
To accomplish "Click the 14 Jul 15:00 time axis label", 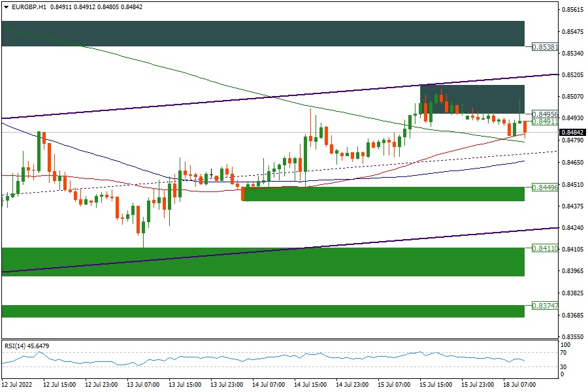I will [x=310, y=385].
